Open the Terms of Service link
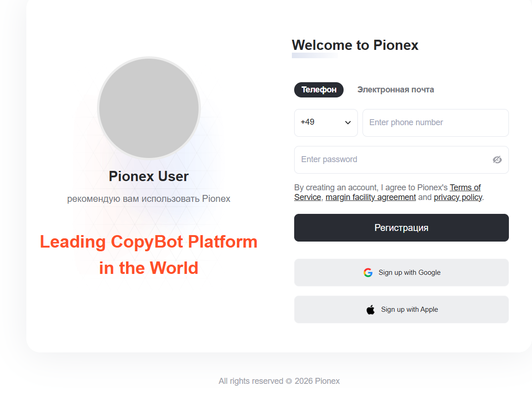This screenshot has width=532, height=394. point(465,188)
